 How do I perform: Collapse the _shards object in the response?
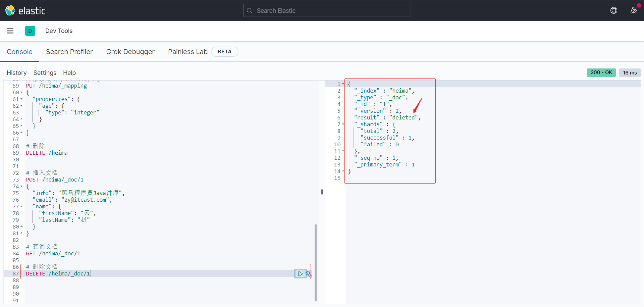click(343, 124)
